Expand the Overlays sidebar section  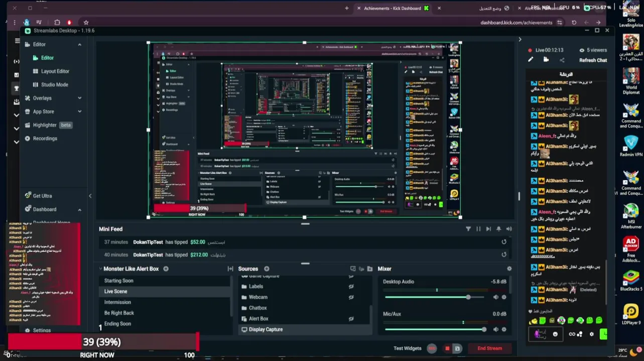[x=79, y=98]
